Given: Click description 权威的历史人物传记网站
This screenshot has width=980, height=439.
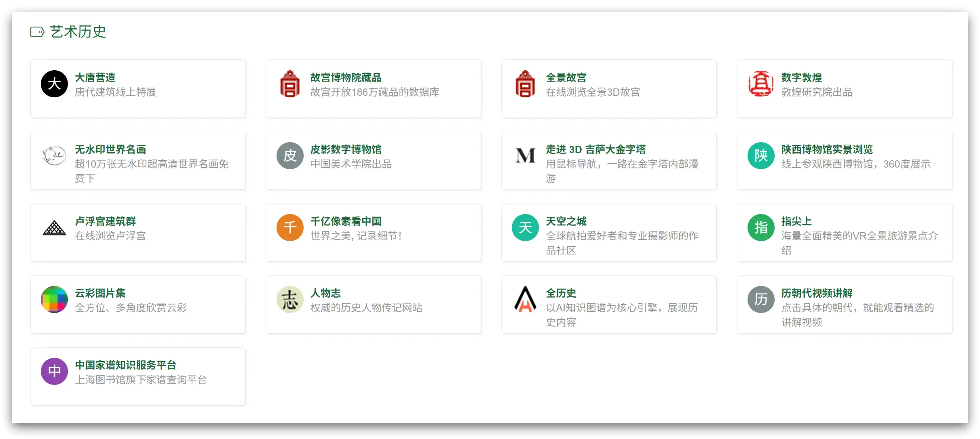Looking at the screenshot, I should [366, 308].
